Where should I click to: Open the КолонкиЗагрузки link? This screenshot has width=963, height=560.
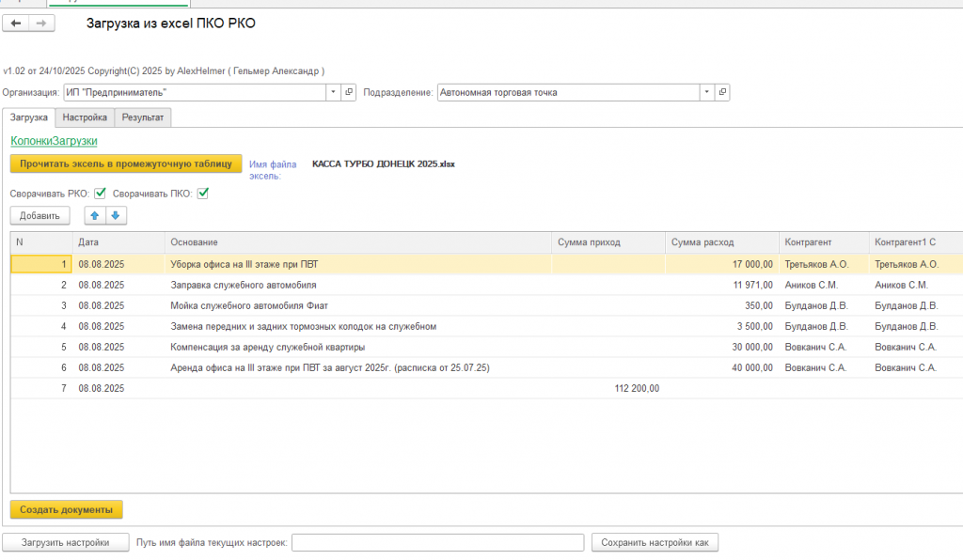(x=54, y=141)
